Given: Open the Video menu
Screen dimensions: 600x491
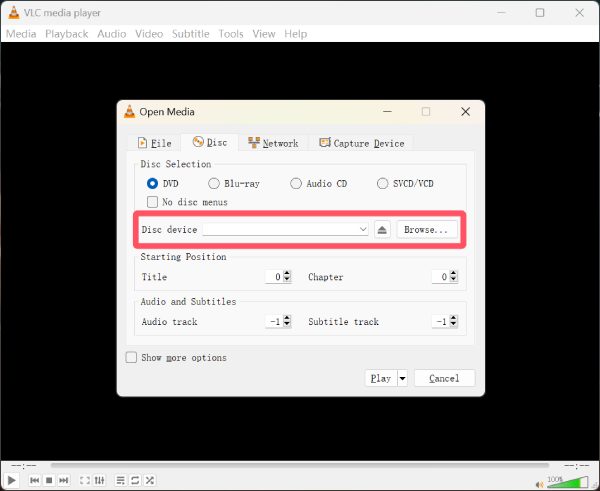Looking at the screenshot, I should pyautogui.click(x=149, y=34).
